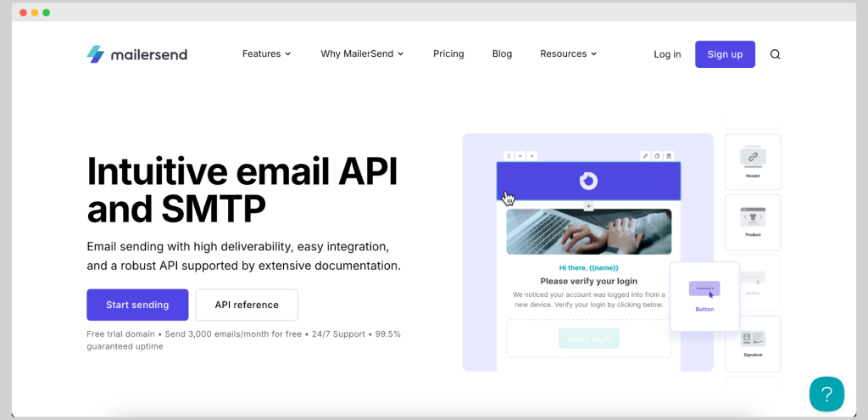
Task: Click the plus add-block icon below header
Action: 588,206
